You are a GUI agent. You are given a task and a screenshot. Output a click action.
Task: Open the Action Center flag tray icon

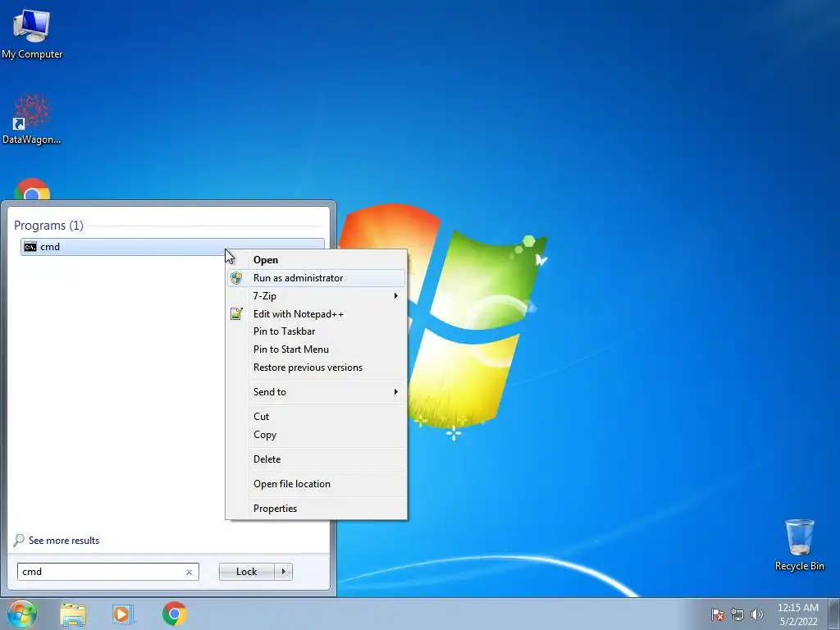click(x=718, y=614)
